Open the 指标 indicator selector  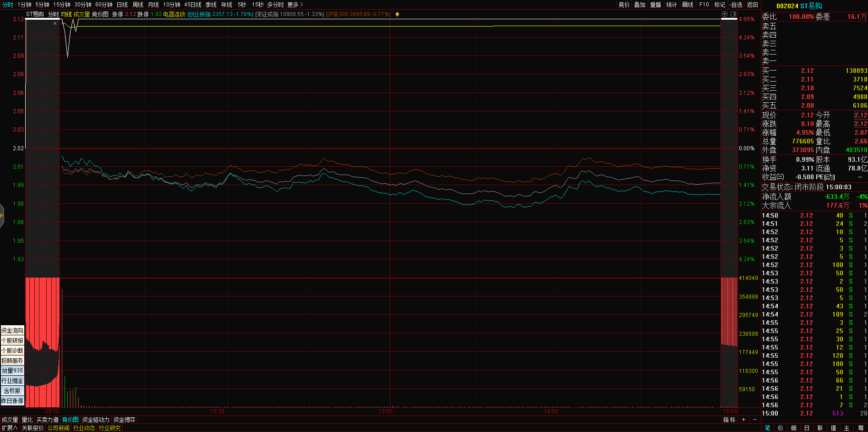(729, 420)
